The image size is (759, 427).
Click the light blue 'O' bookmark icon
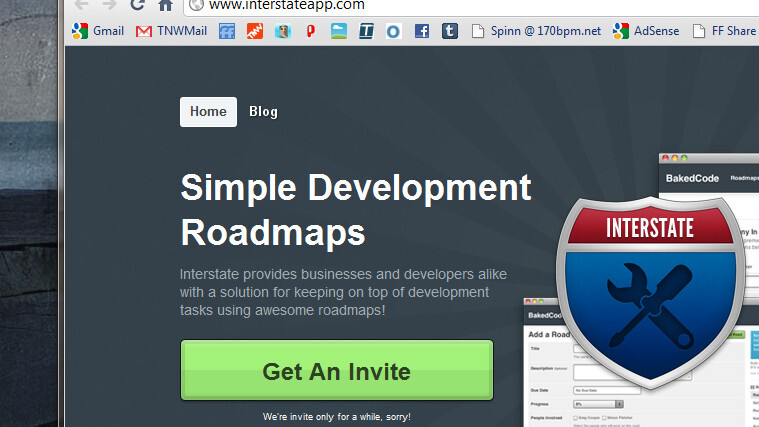pos(394,31)
